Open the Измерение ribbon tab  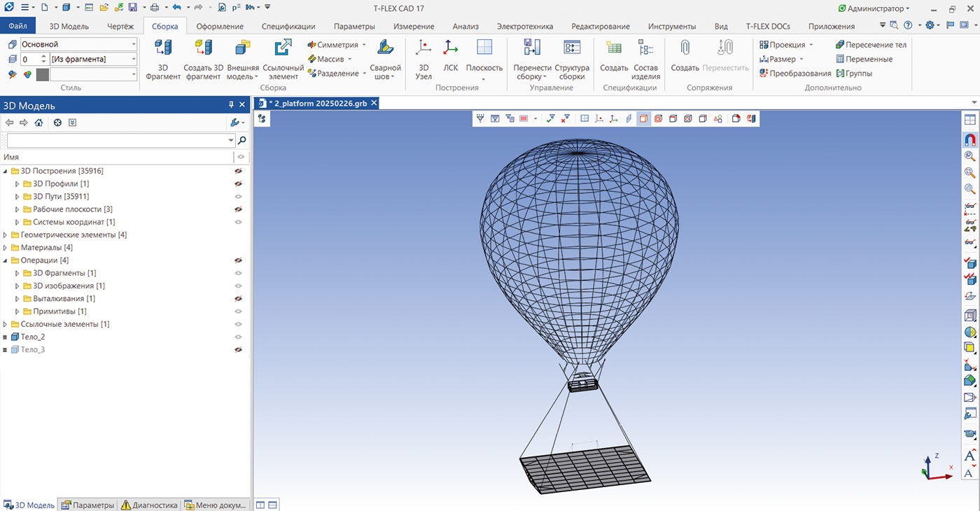(413, 27)
